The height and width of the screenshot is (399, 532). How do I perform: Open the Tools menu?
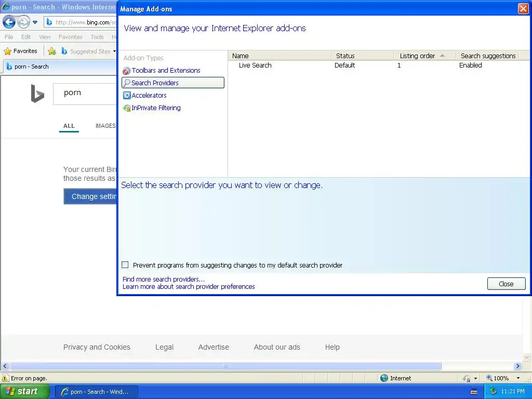97,37
